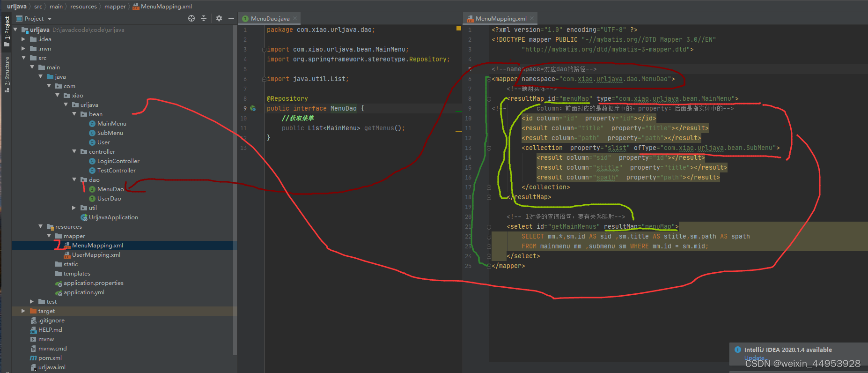Collapse the bean package
Screen dimensions: 868x373
pyautogui.click(x=74, y=114)
